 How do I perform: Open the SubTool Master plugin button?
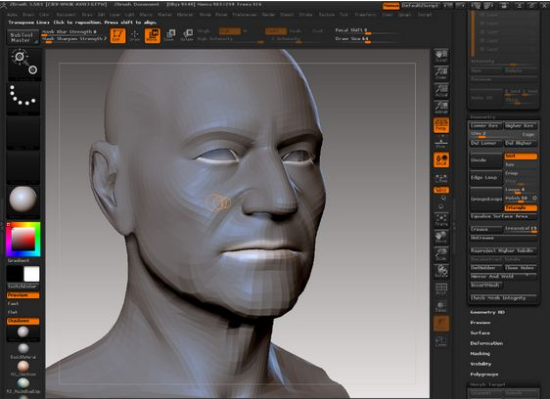click(x=22, y=37)
